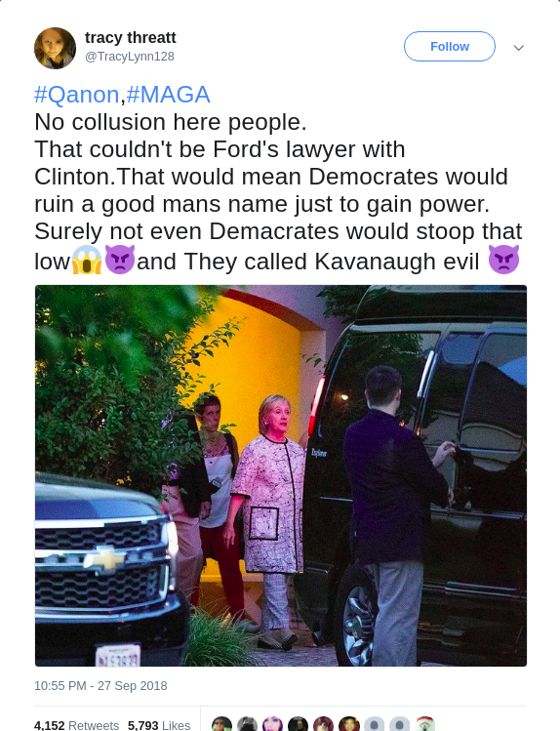Follow the tracy threatt account
Screen dimensions: 560x731
pos(450,47)
